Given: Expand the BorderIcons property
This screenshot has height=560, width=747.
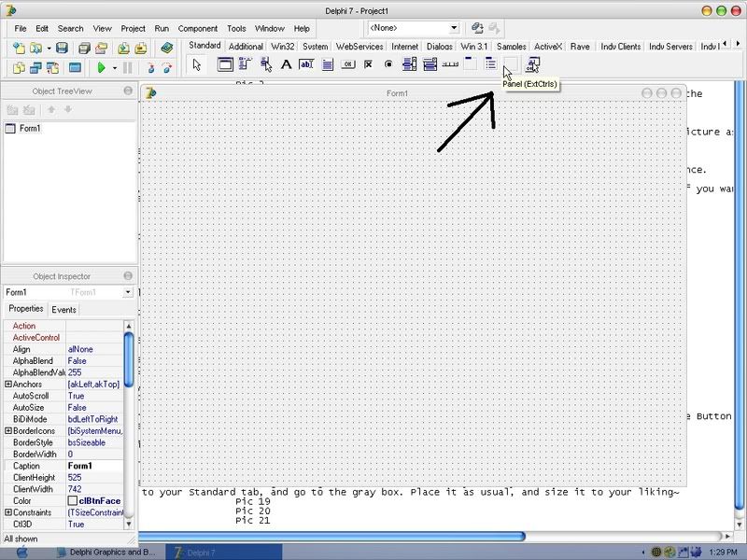Looking at the screenshot, I should click(x=8, y=431).
